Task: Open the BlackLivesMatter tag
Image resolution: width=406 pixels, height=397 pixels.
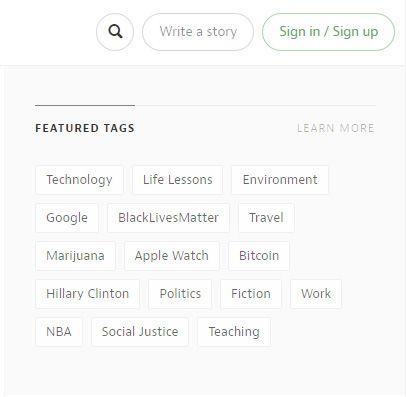Action: pos(168,218)
